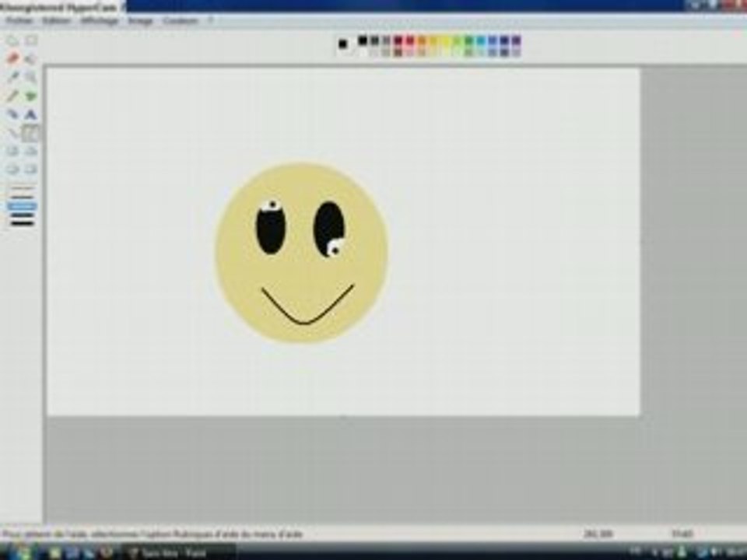
Task: Choose the highlighted third line width option
Action: [x=23, y=206]
